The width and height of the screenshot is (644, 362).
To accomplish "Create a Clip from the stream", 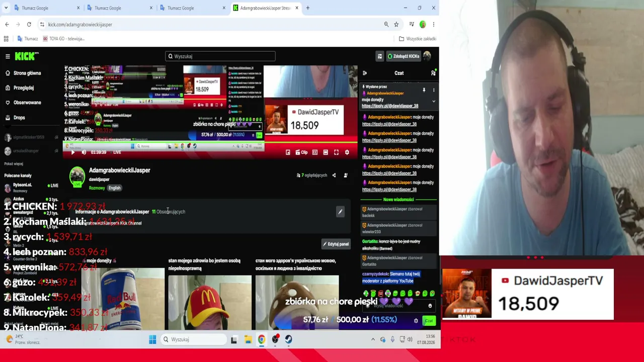I will pos(302,152).
